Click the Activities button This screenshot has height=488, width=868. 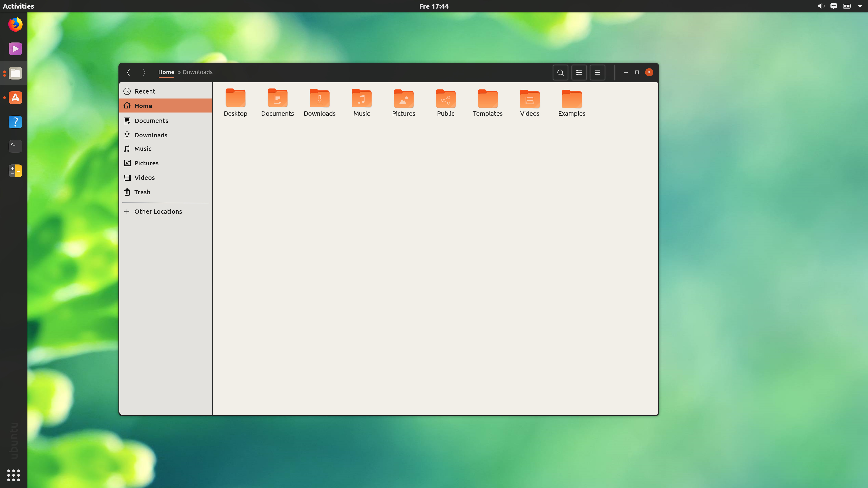[x=18, y=6]
